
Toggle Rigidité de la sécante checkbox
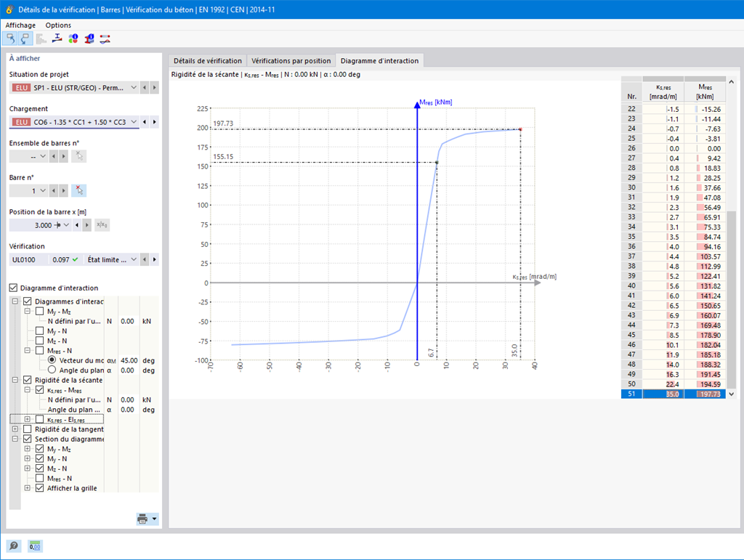click(x=28, y=380)
